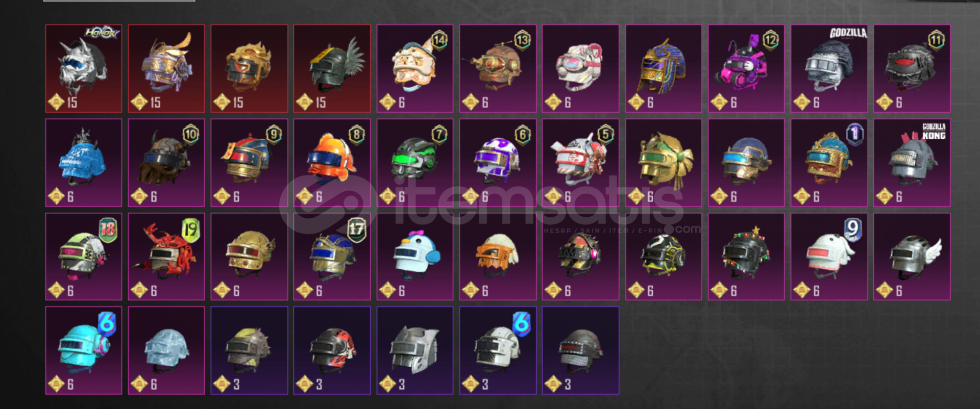Select the golden crown helmet costing 15
This screenshot has width=980, height=409.
point(249,68)
